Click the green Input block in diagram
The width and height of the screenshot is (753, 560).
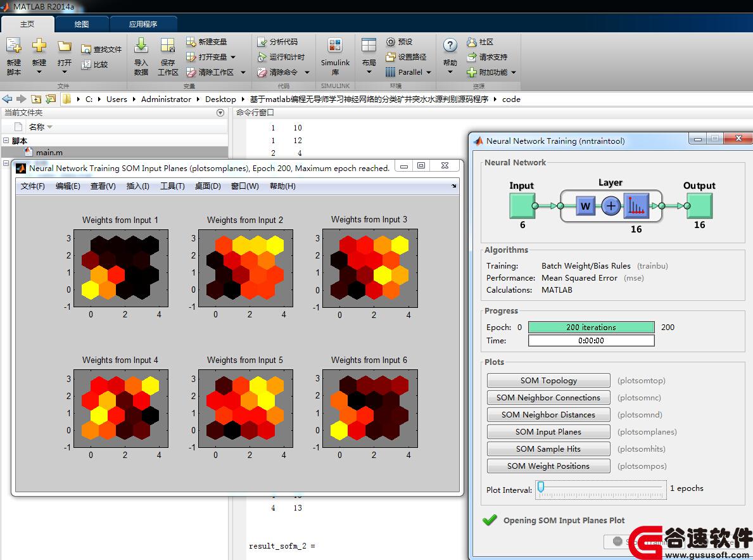click(x=522, y=206)
